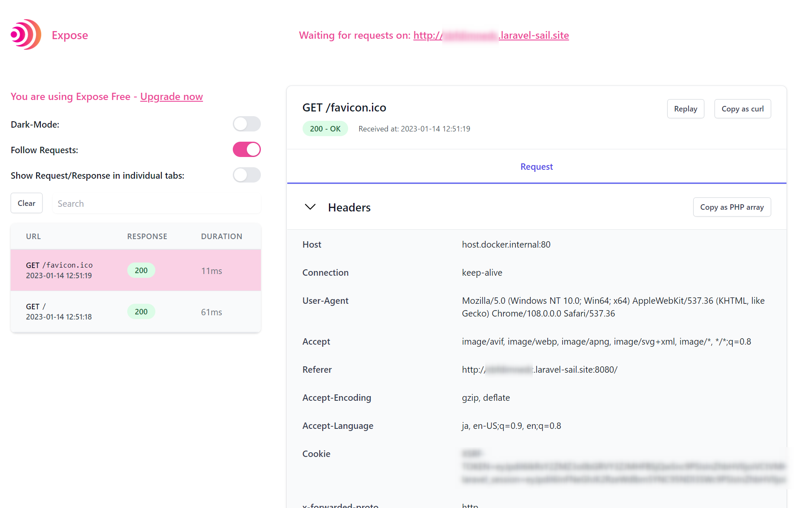Click the 200 - OK status badge

point(325,129)
